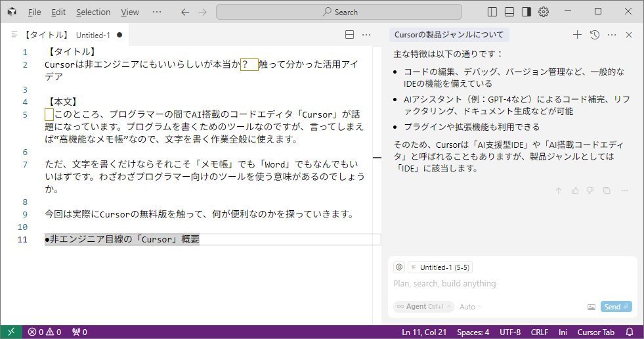Image resolution: width=644 pixels, height=339 pixels.
Task: Select the Cursorの製品ジャンルについて chat tab
Action: pyautogui.click(x=449, y=35)
